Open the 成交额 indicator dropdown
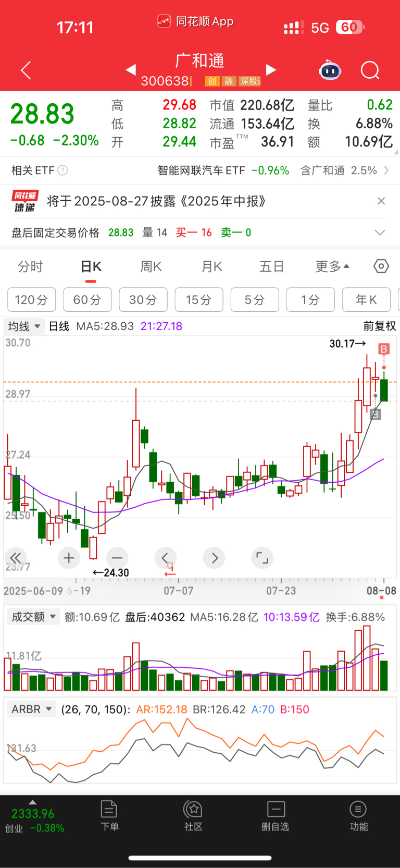The width and height of the screenshot is (400, 868). [x=33, y=617]
